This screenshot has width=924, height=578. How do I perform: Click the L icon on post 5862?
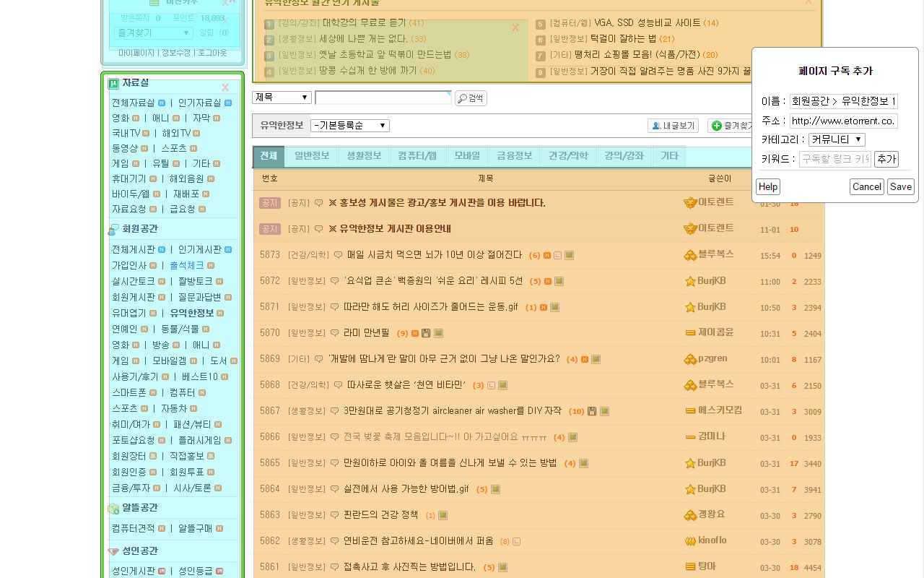(x=517, y=541)
